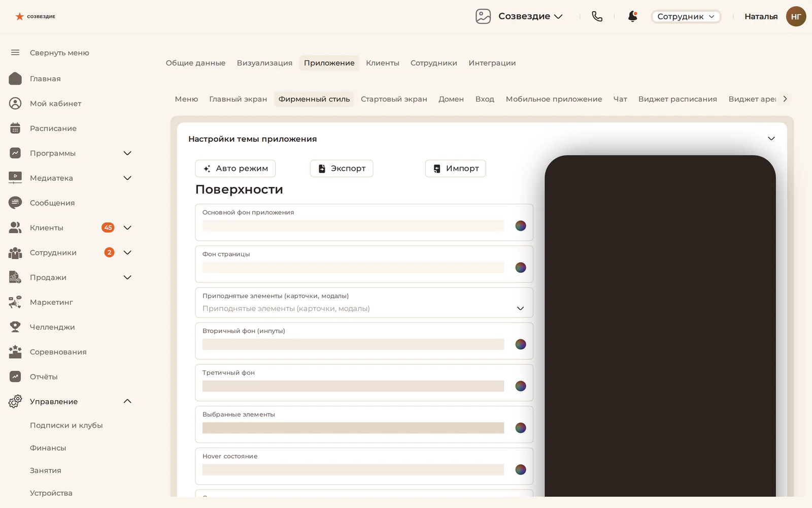Click the НГ user avatar
The height and width of the screenshot is (508, 812).
[796, 16]
